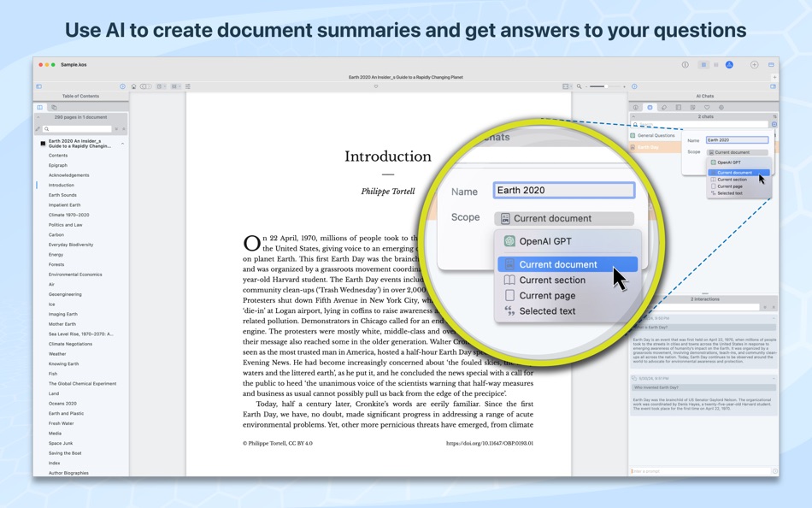Screen dimensions: 812x508
Task: Choose Current document in the scope menu
Action: 568,264
